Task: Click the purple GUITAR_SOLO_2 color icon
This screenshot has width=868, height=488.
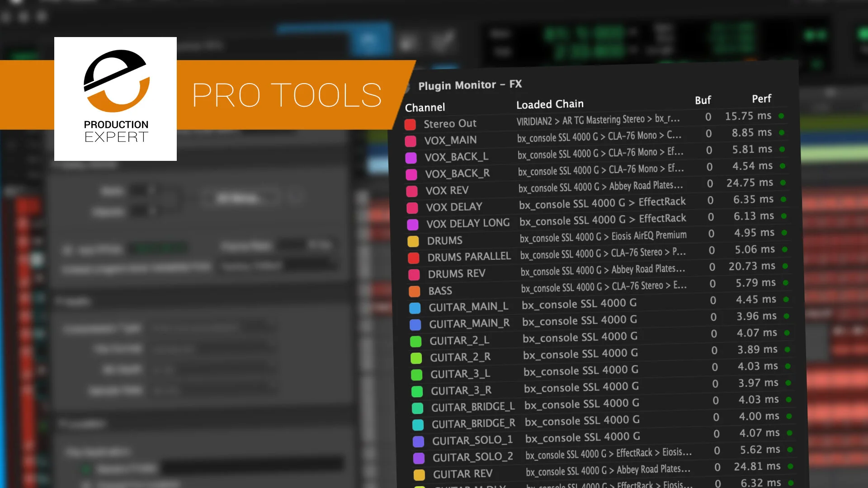Action: (419, 458)
